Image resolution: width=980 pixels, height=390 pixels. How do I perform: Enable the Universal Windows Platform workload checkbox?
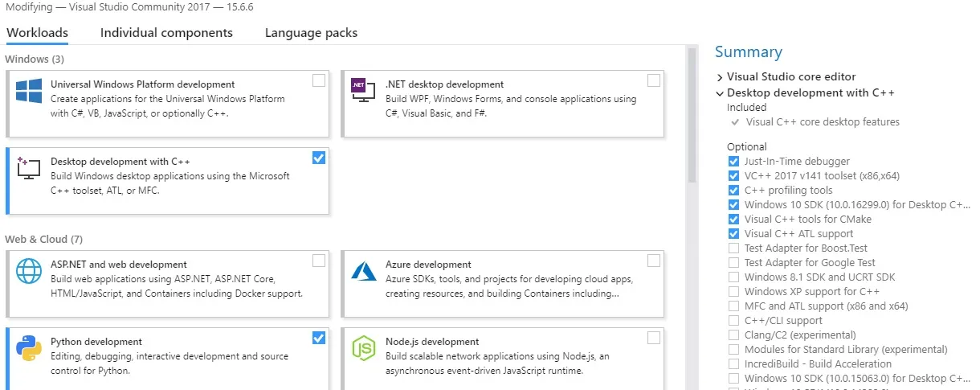coord(319,80)
